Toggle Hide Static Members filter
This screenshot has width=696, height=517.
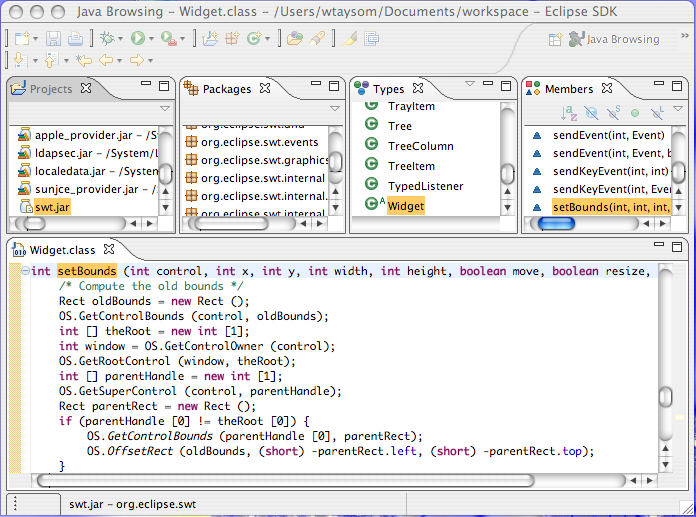(613, 113)
